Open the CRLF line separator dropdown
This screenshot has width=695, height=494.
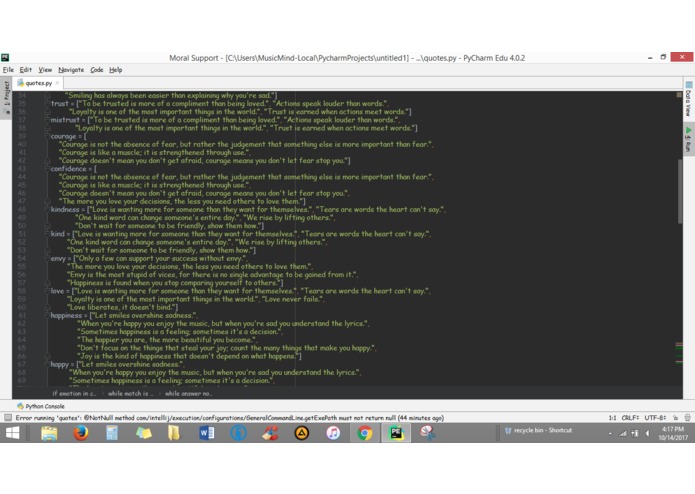click(x=630, y=417)
